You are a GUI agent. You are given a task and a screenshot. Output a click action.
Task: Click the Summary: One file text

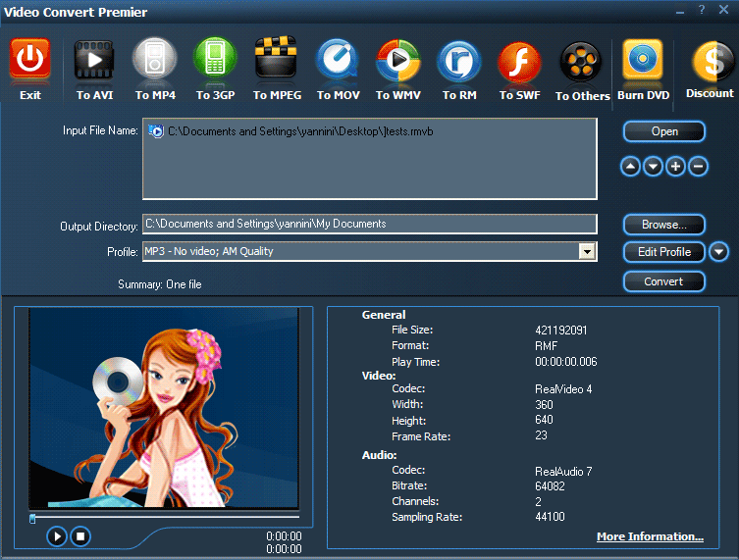point(160,284)
